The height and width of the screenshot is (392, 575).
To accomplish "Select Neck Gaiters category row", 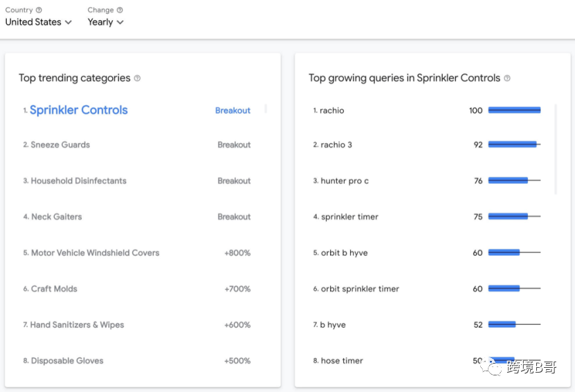I will (x=56, y=217).
